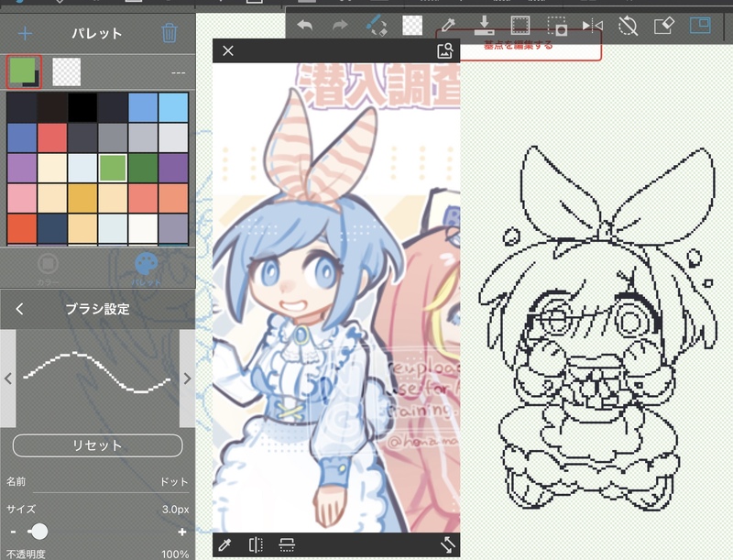The width and height of the screenshot is (733, 560).
Task: Choose the rectangle selection tool
Action: (520, 26)
